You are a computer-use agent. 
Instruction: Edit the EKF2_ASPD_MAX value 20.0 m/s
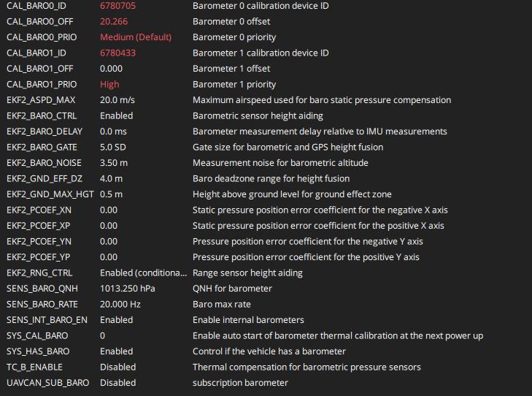(x=117, y=100)
